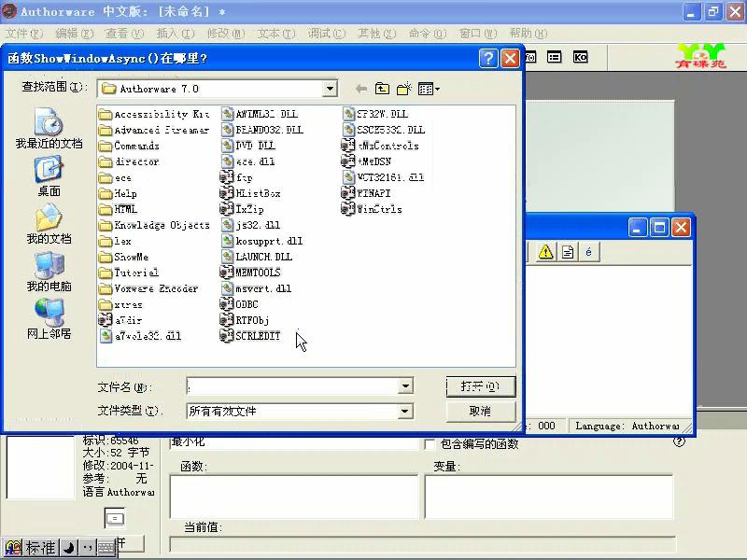Select the WINAPI file
The image size is (747, 560).
click(x=366, y=193)
